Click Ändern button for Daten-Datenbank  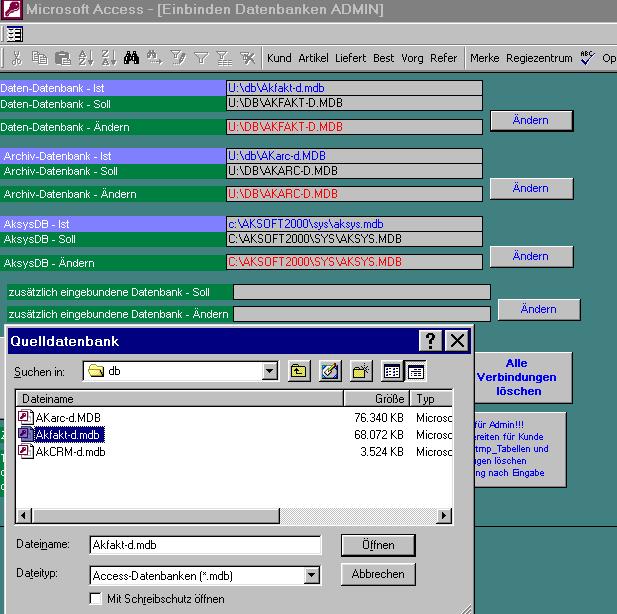click(530, 120)
